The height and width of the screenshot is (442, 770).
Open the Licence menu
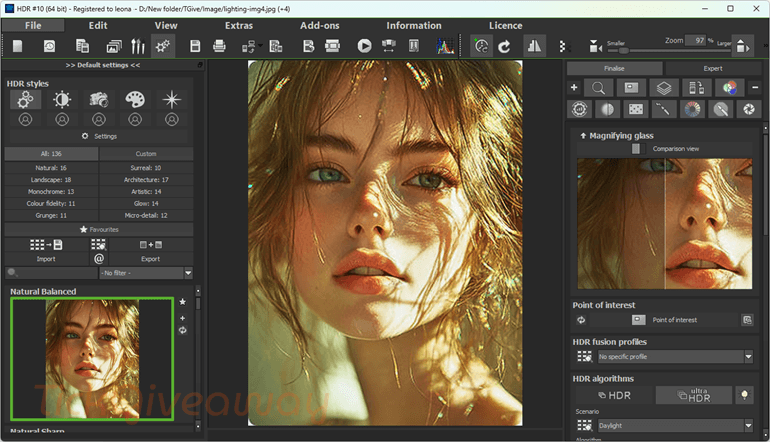505,26
